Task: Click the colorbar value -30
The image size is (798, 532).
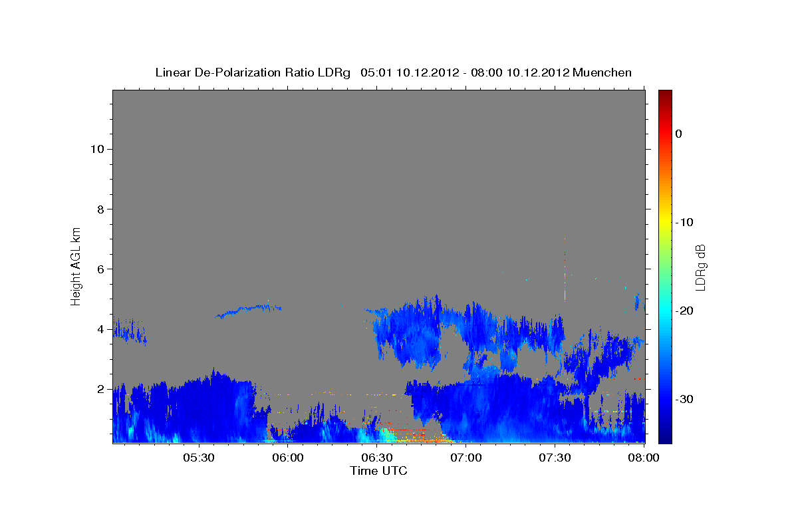Action: [685, 399]
